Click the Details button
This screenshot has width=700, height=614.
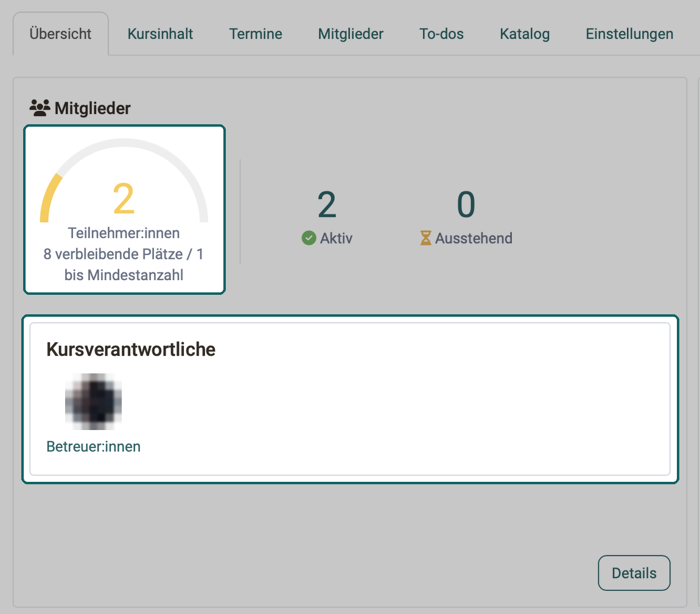(634, 573)
